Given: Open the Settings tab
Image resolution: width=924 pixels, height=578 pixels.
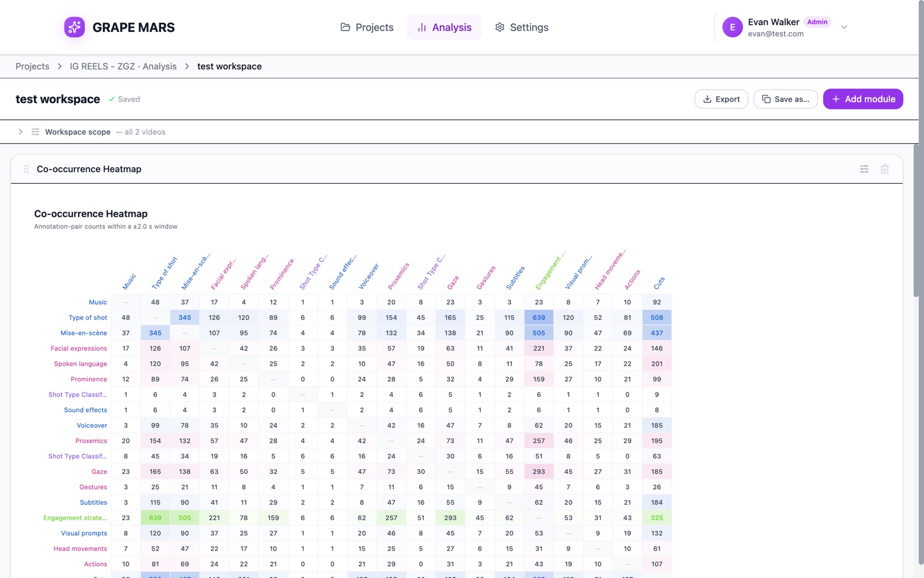Looking at the screenshot, I should 521,27.
